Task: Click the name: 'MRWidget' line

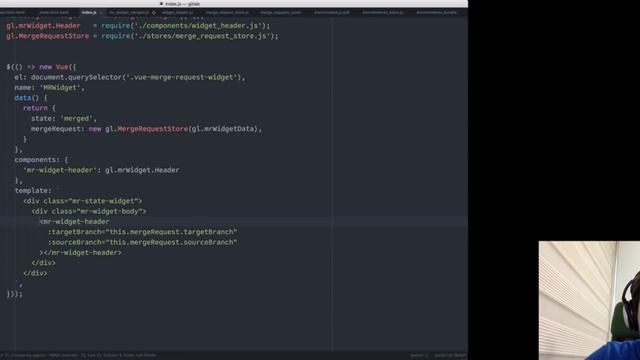Action: point(49,88)
